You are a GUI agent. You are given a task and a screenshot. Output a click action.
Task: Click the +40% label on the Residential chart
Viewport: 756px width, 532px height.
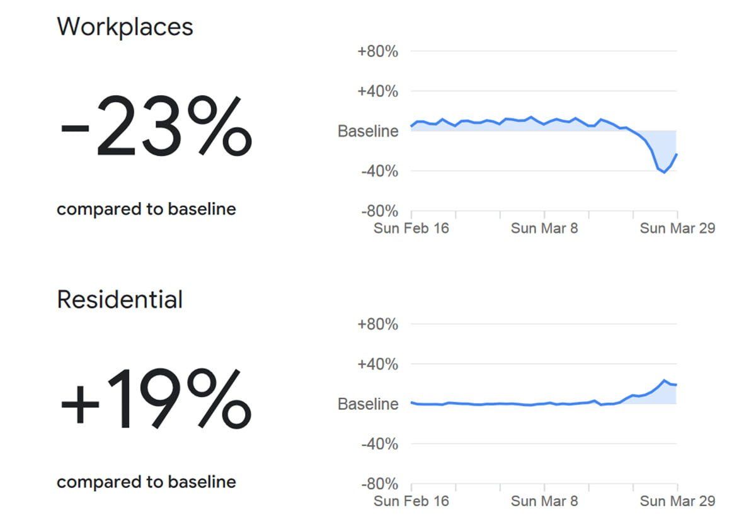[x=377, y=365]
